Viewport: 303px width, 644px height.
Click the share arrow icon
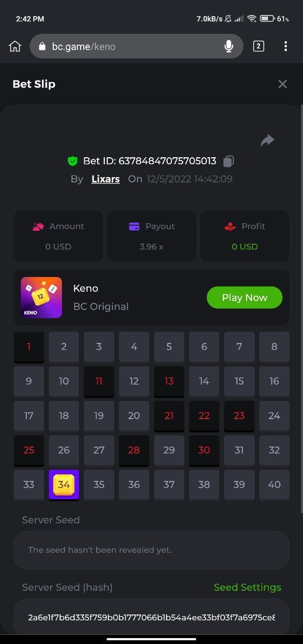click(x=267, y=140)
